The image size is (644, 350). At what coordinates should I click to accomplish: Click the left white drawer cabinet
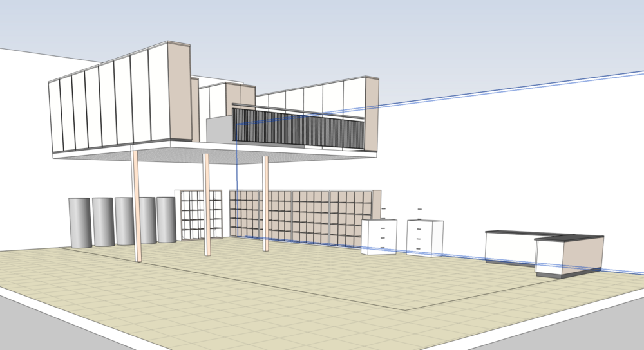click(379, 237)
